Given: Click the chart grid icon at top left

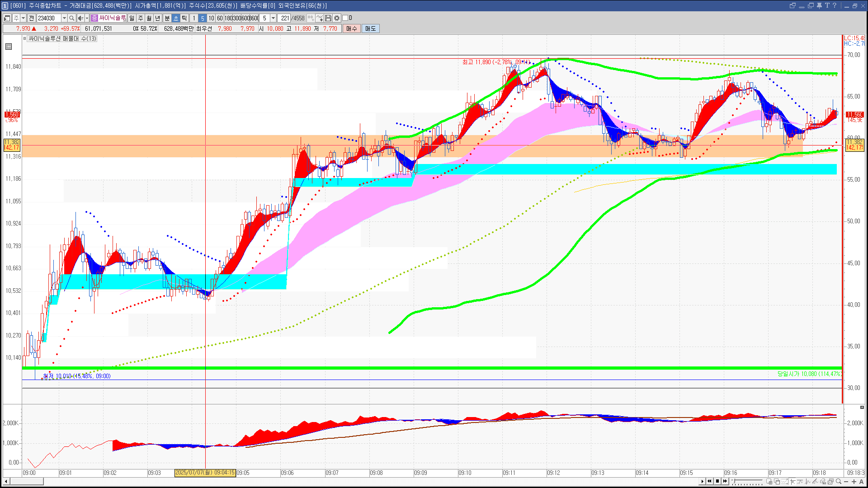Looking at the screenshot, I should click(9, 47).
